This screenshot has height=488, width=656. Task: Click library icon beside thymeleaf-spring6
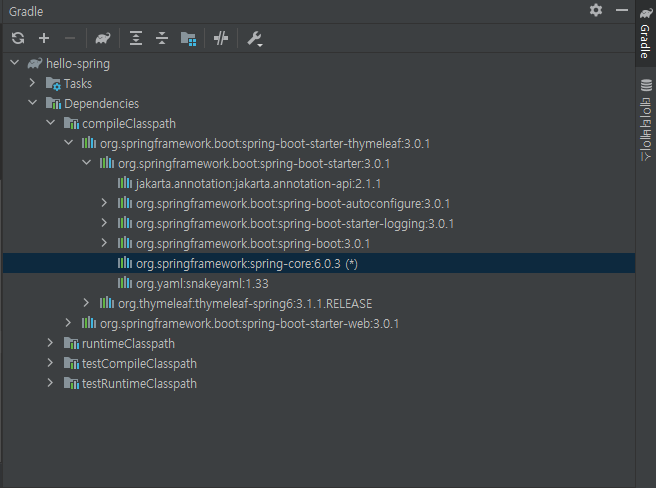107,303
